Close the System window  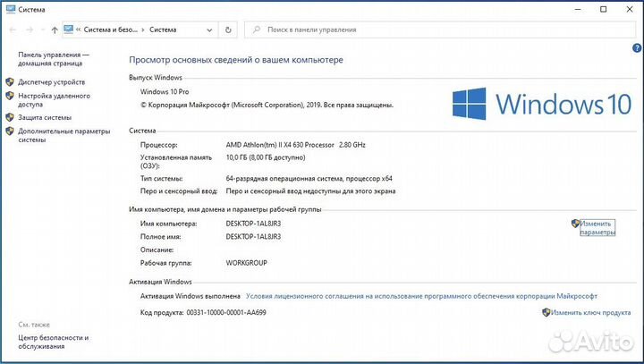(x=630, y=9)
